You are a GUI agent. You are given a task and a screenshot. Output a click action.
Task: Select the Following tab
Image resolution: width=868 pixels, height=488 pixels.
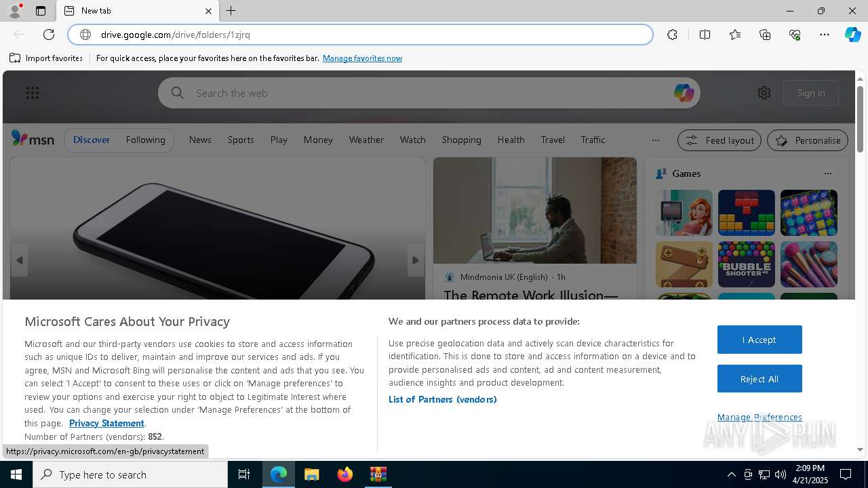click(x=145, y=140)
